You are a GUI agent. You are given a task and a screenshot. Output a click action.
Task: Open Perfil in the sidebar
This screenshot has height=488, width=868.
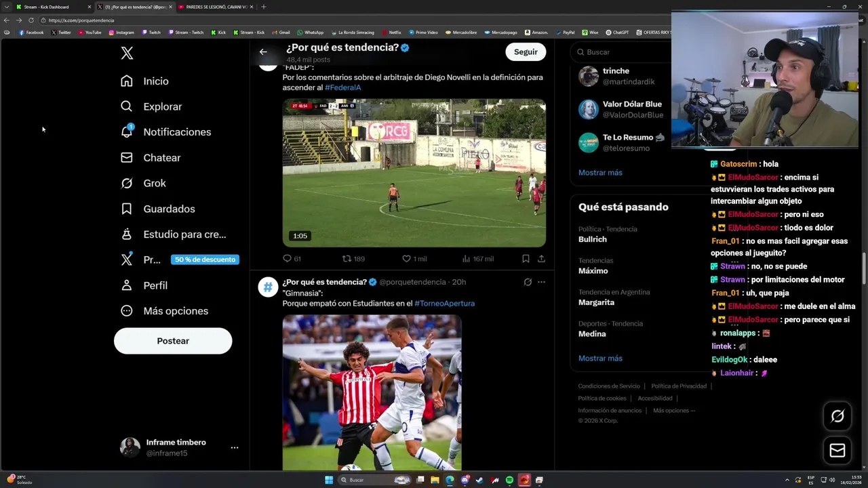144,285
